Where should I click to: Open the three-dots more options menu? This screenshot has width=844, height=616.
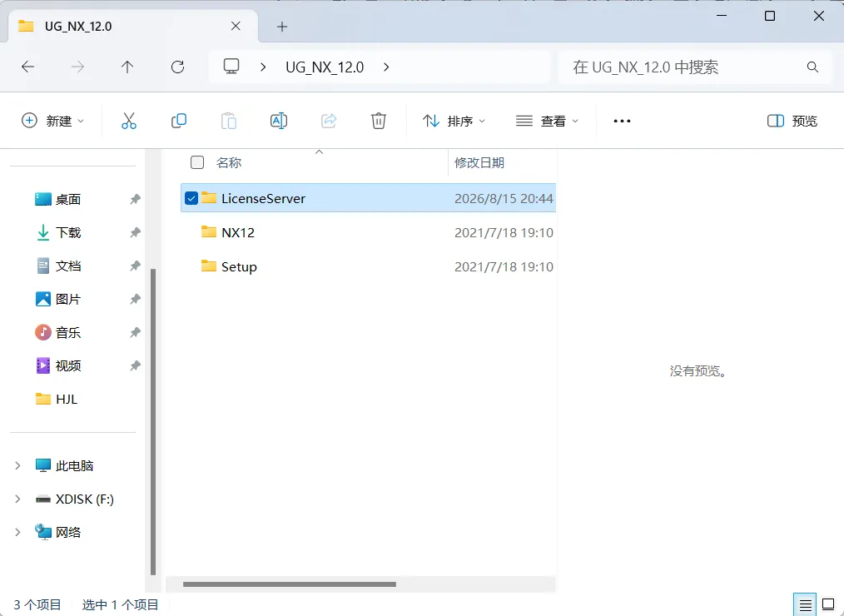(x=622, y=121)
